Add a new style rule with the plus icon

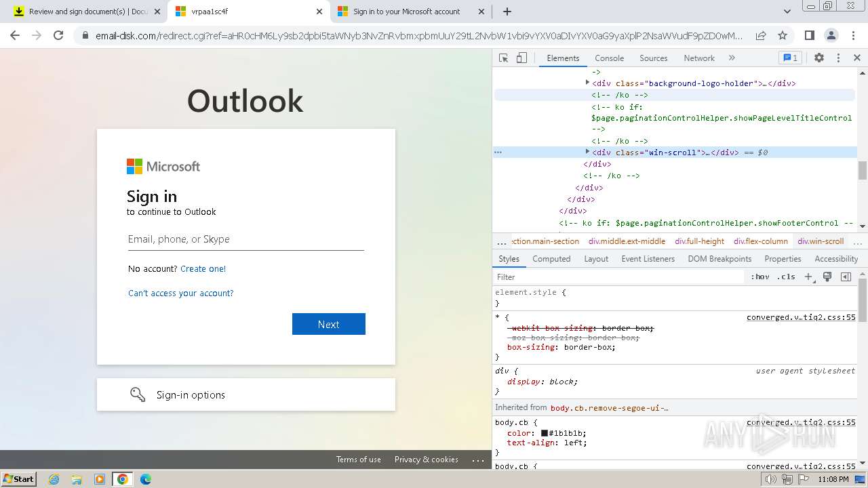point(808,277)
